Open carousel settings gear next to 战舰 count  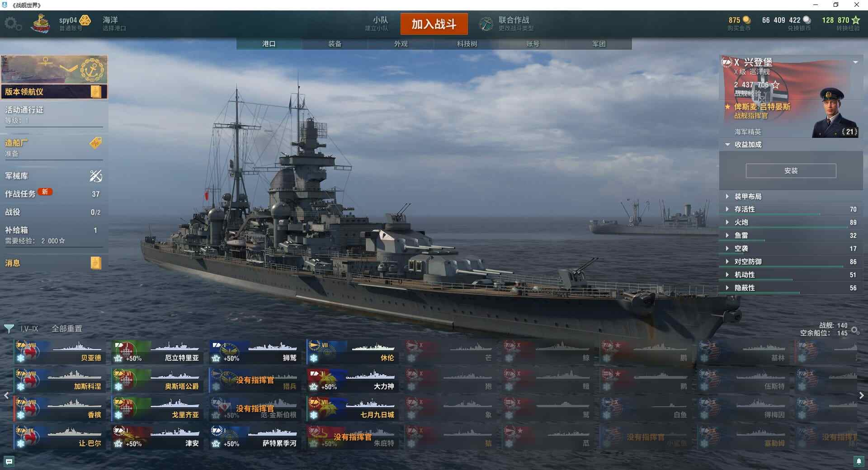[x=855, y=330]
